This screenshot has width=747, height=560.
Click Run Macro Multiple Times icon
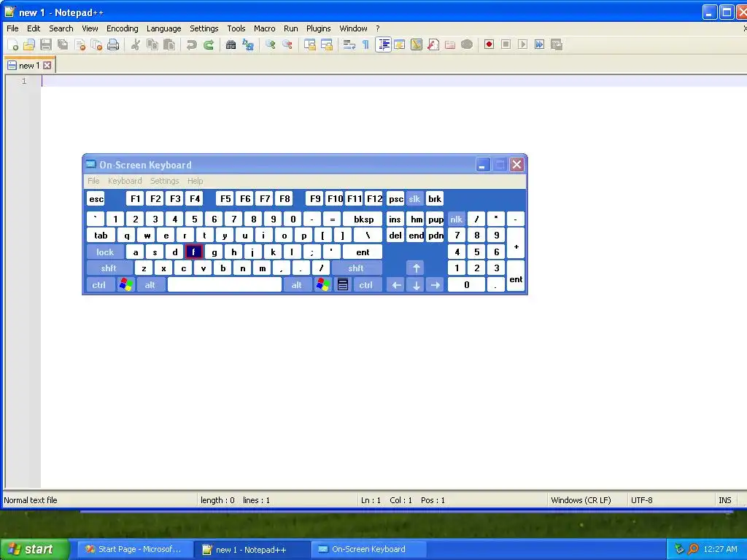(x=539, y=44)
